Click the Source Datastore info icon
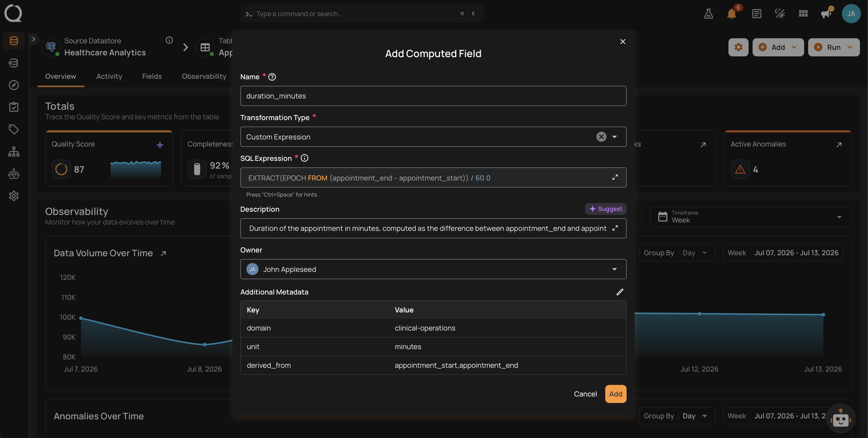 click(x=169, y=40)
